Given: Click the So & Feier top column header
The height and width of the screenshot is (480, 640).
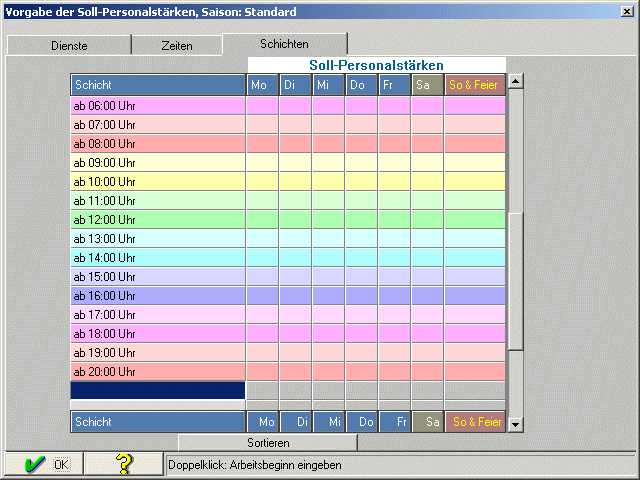Looking at the screenshot, I should [x=475, y=85].
